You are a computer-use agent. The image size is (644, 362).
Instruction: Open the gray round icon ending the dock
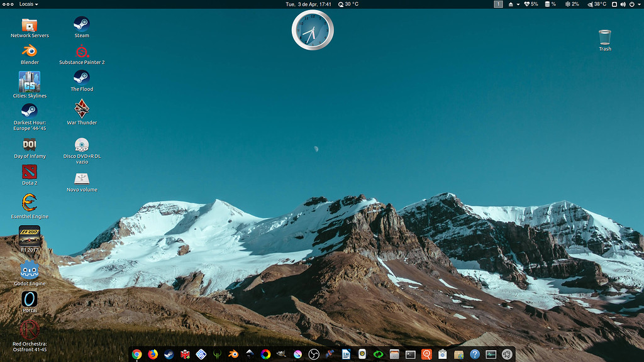coord(508,354)
